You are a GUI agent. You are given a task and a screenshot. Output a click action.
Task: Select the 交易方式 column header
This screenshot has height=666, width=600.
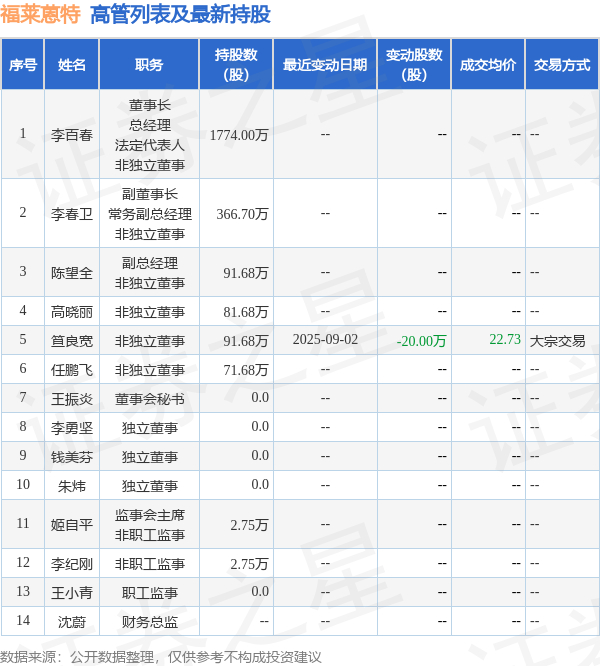pos(562,65)
